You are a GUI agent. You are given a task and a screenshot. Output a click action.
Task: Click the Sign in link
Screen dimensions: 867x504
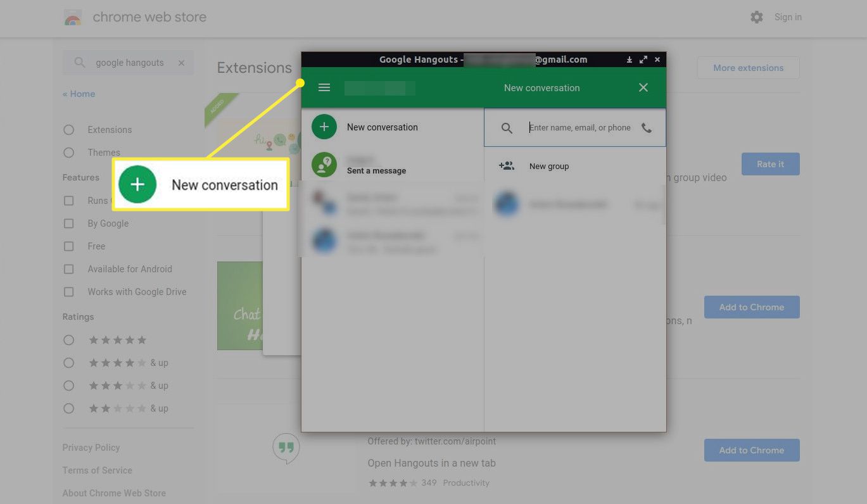click(x=788, y=17)
